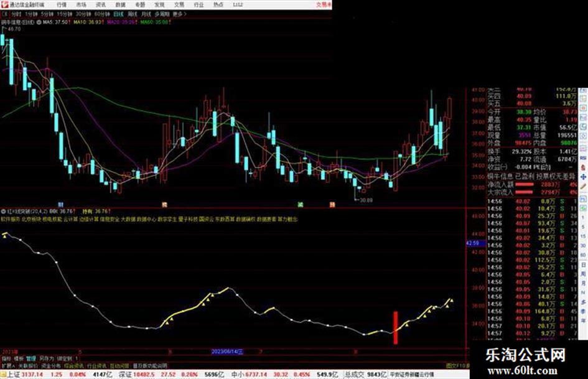Select the 月 monthly sidebar period button
The image size is (588, 379).
[x=583, y=283]
